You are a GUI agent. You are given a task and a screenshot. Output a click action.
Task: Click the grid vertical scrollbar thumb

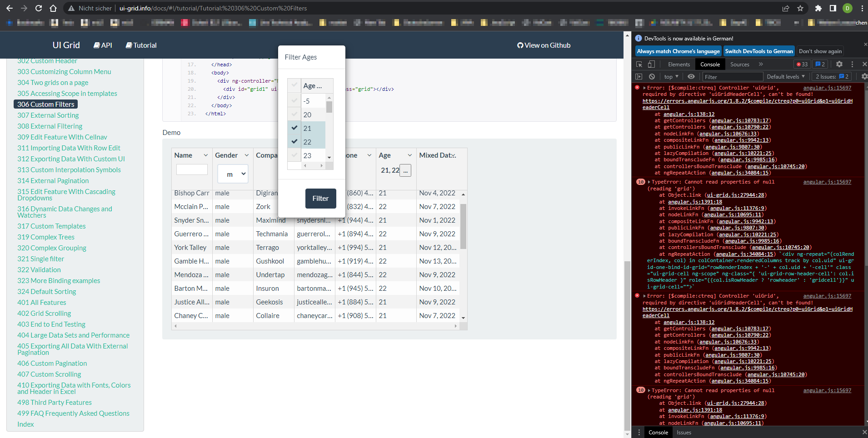pos(463,226)
